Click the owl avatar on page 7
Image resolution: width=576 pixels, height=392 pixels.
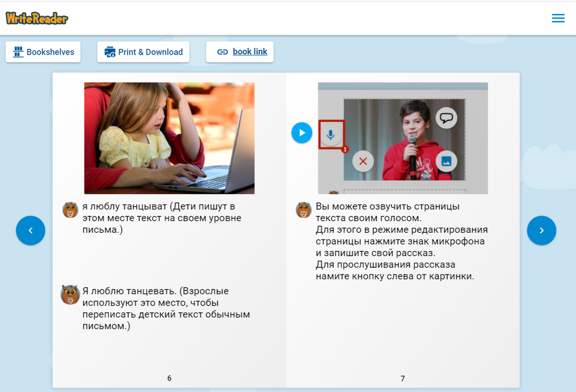click(x=303, y=210)
